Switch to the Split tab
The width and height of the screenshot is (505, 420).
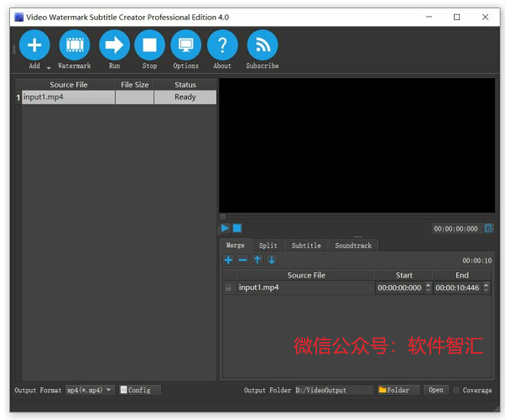[x=268, y=246]
